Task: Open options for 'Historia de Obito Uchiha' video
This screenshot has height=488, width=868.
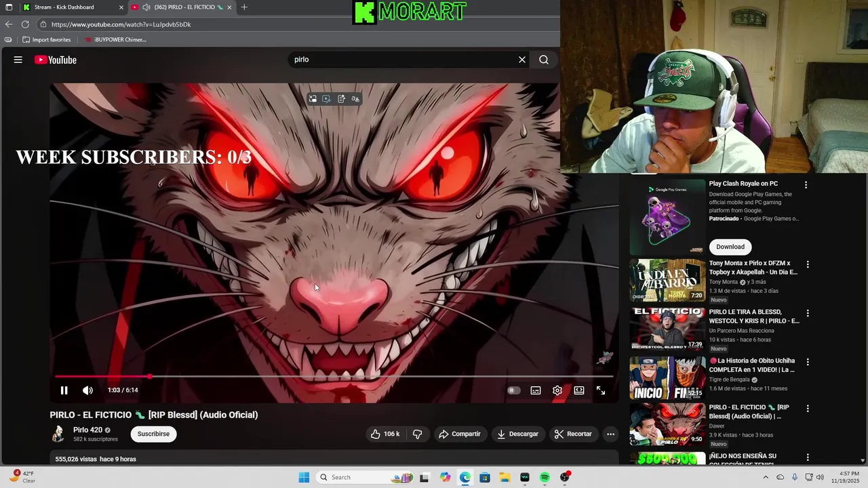Action: [807, 362]
